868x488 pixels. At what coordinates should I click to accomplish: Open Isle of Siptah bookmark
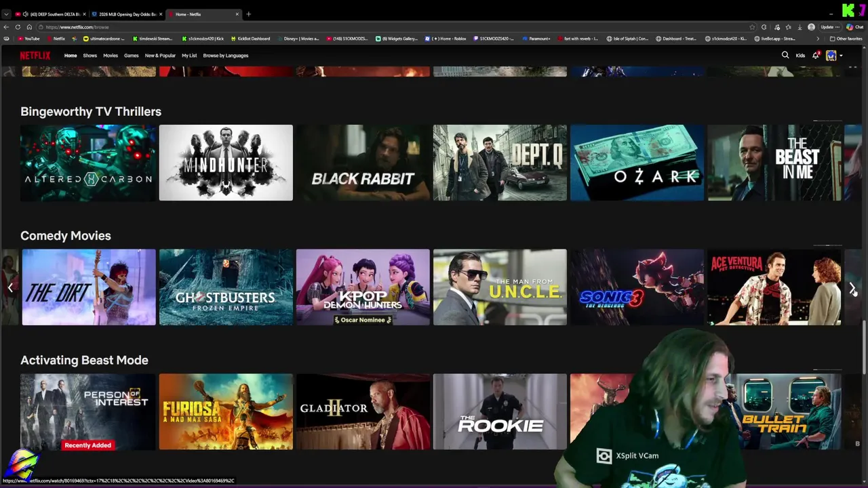(627, 39)
